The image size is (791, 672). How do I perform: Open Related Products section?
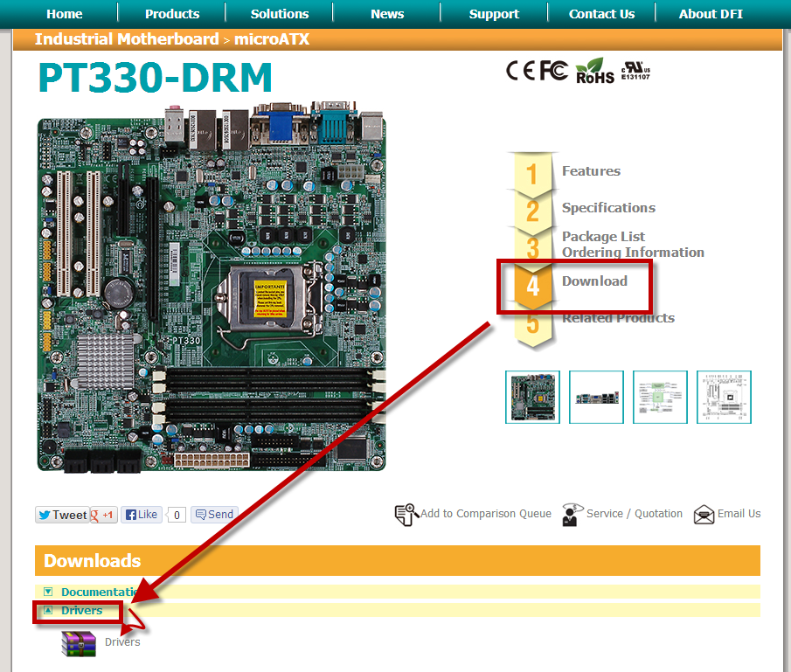point(619,318)
